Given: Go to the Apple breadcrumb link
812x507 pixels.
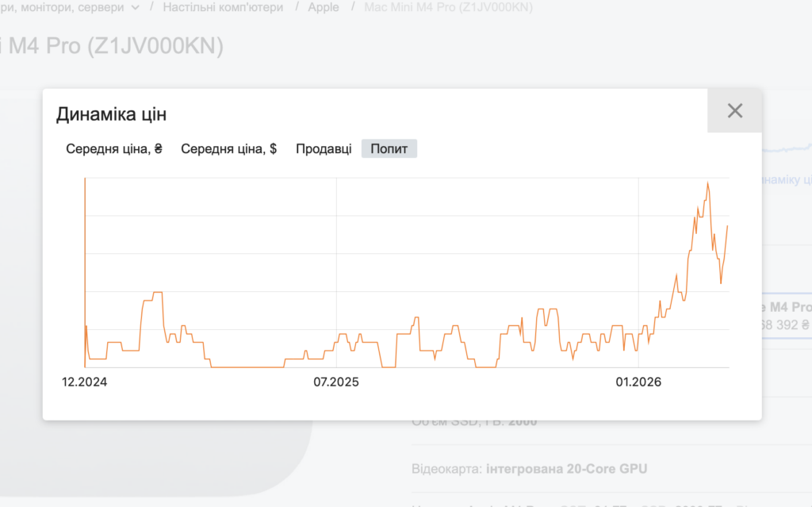Looking at the screenshot, I should pyautogui.click(x=324, y=7).
